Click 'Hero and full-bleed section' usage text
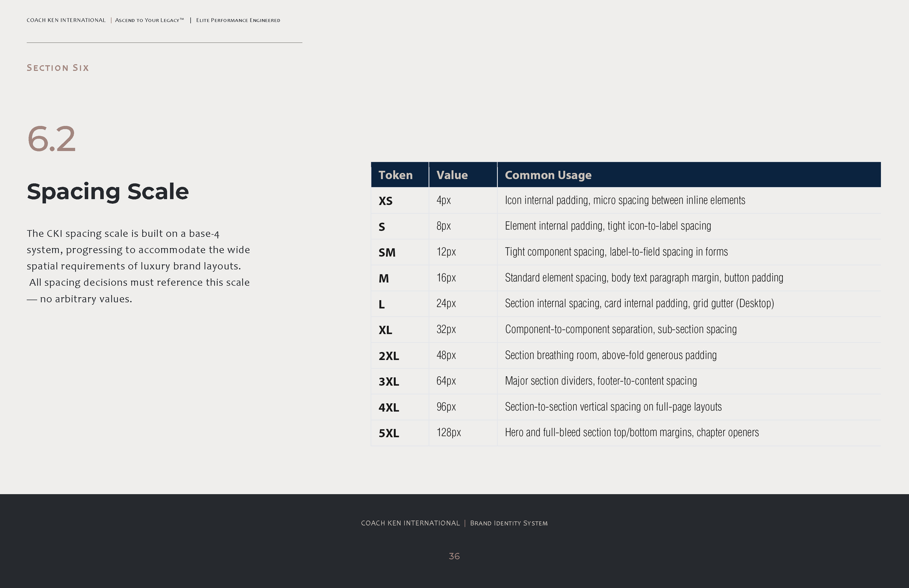The width and height of the screenshot is (909, 588). 632,432
